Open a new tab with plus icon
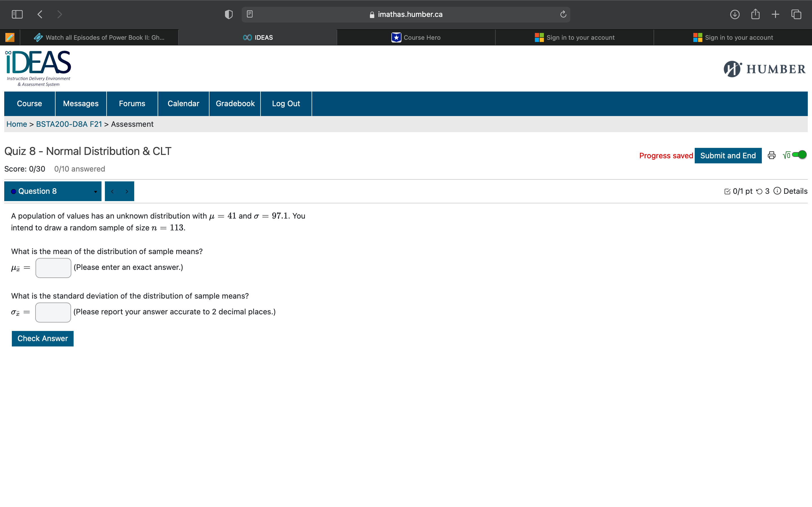The width and height of the screenshot is (812, 507). (x=775, y=14)
